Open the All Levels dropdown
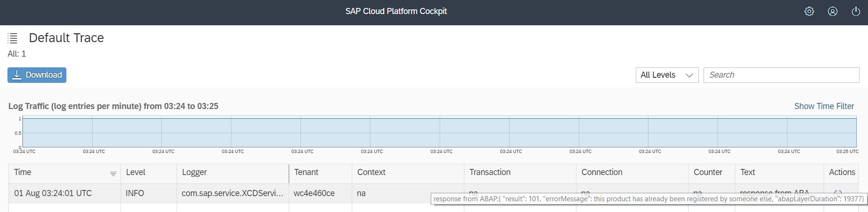Image resolution: width=868 pixels, height=212 pixels. tap(667, 75)
